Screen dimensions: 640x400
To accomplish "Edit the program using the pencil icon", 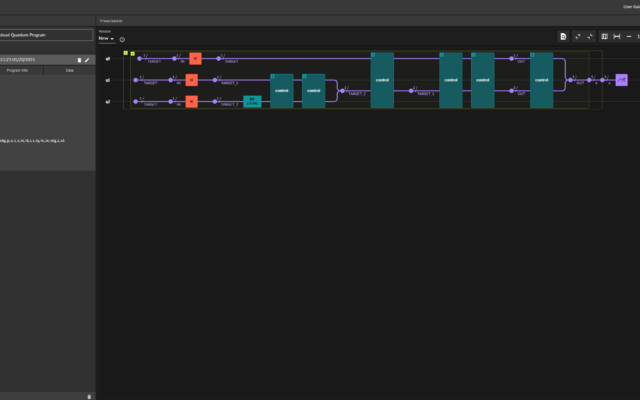I will coord(87,60).
